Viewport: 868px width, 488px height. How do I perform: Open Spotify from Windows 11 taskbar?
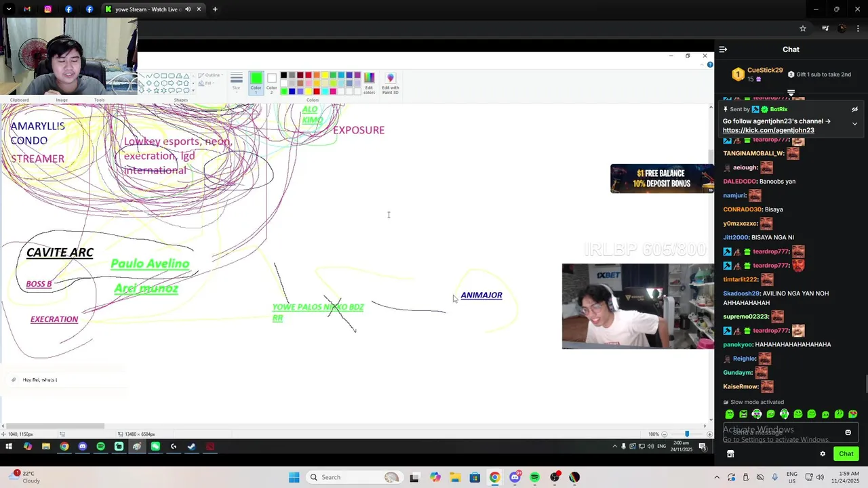(x=535, y=477)
